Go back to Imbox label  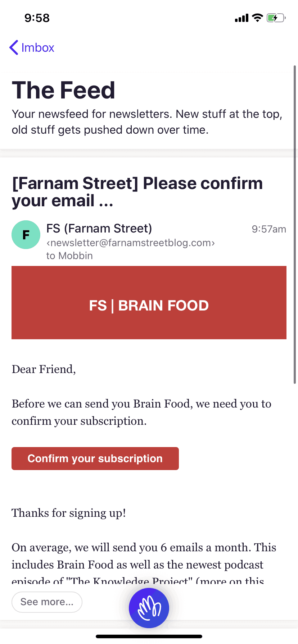(38, 47)
